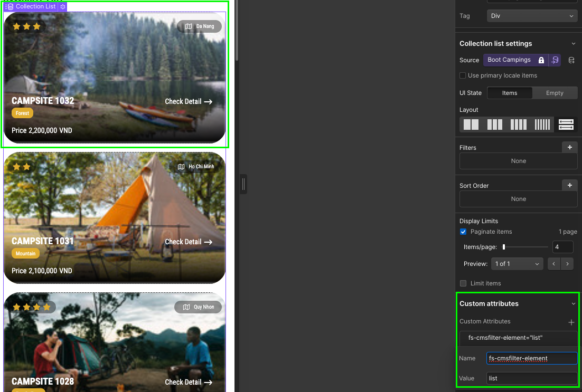Go to previous preview page arrow
This screenshot has width=582, height=392.
(554, 264)
